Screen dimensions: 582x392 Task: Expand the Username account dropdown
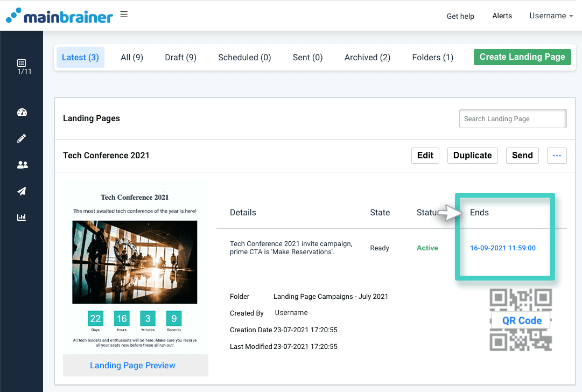(x=550, y=16)
